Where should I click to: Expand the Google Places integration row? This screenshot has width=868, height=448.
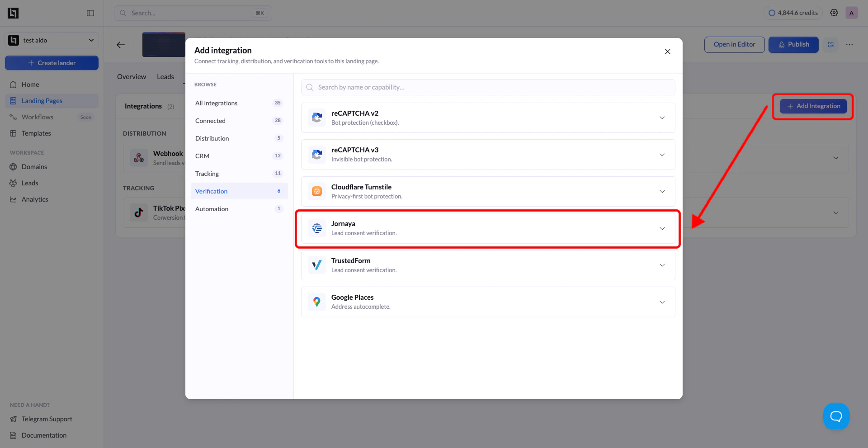coord(662,302)
